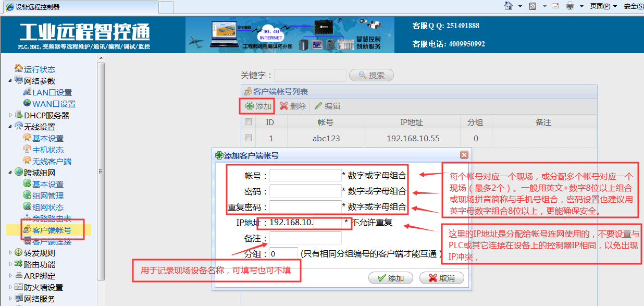Toggle the select-all checkbox in table header
Viewport: 644px width, 306px height.
pyautogui.click(x=249, y=122)
